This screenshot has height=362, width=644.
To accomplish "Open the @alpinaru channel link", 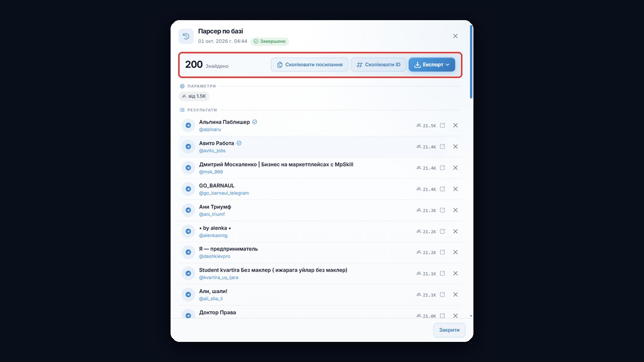I will [210, 130].
